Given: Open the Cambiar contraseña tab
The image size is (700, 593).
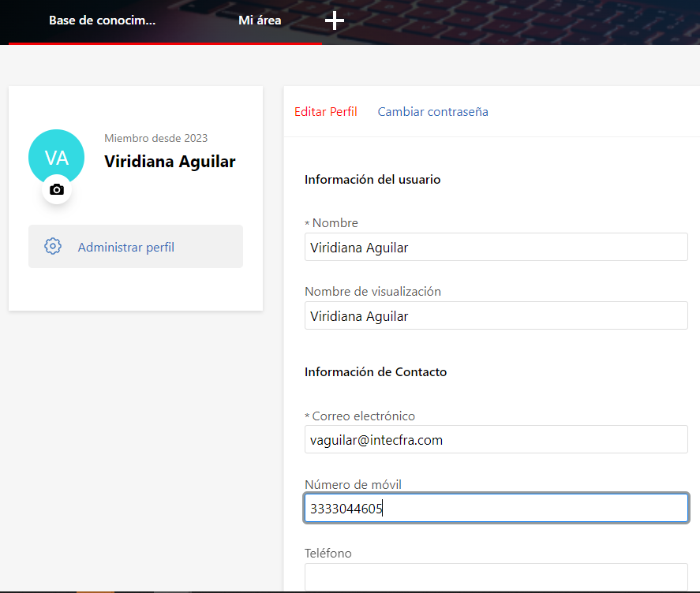Looking at the screenshot, I should click(432, 111).
